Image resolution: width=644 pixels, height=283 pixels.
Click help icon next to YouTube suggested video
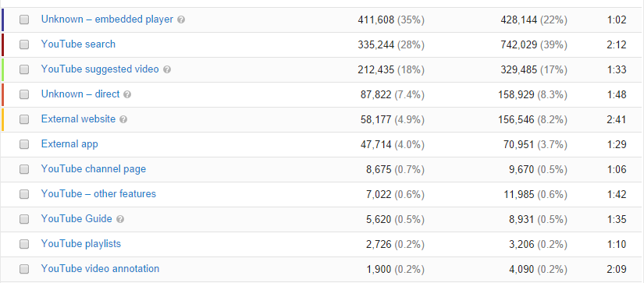click(167, 69)
